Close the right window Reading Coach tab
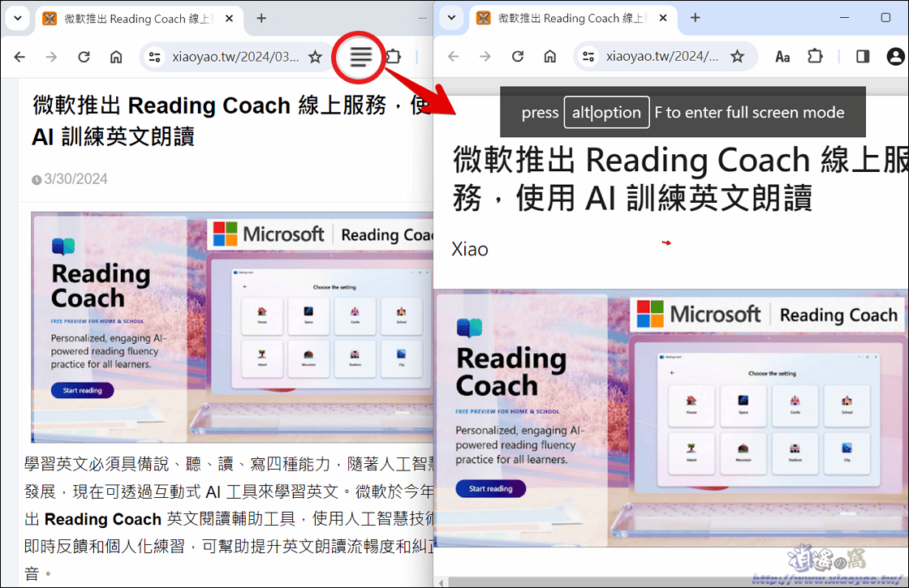The width and height of the screenshot is (909, 588). pos(663,19)
